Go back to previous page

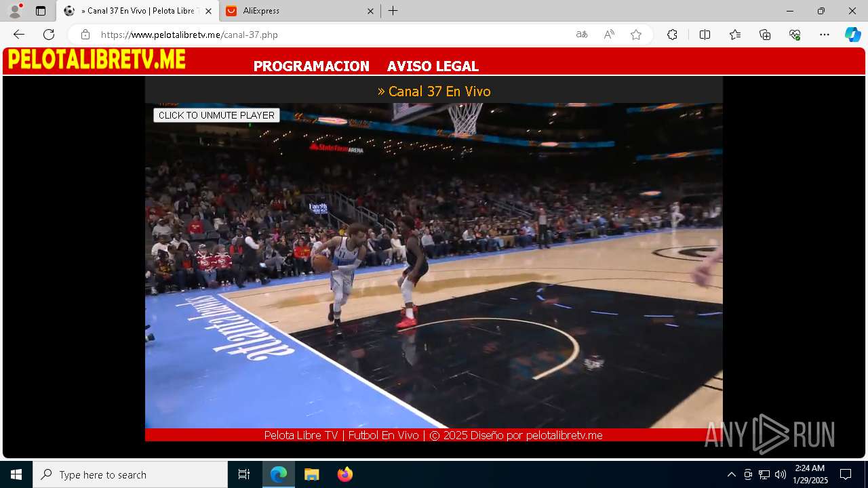19,35
